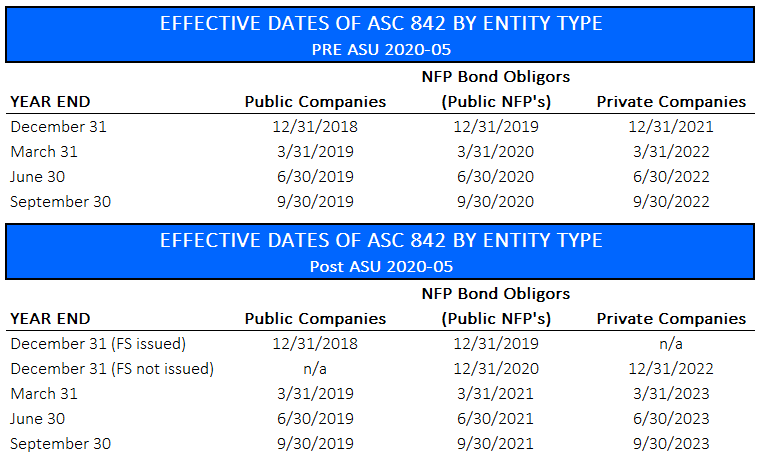Click the 12/31/2022 Private Companies cell

671,368
